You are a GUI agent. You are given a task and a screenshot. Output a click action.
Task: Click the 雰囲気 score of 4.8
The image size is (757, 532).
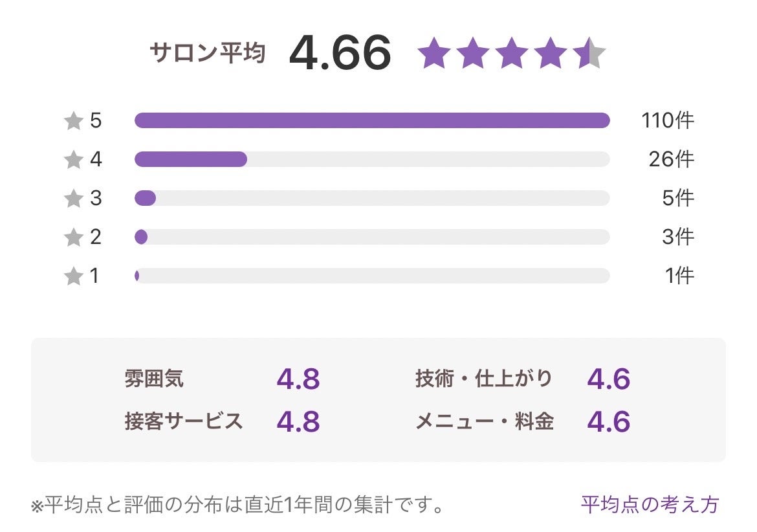tap(298, 379)
